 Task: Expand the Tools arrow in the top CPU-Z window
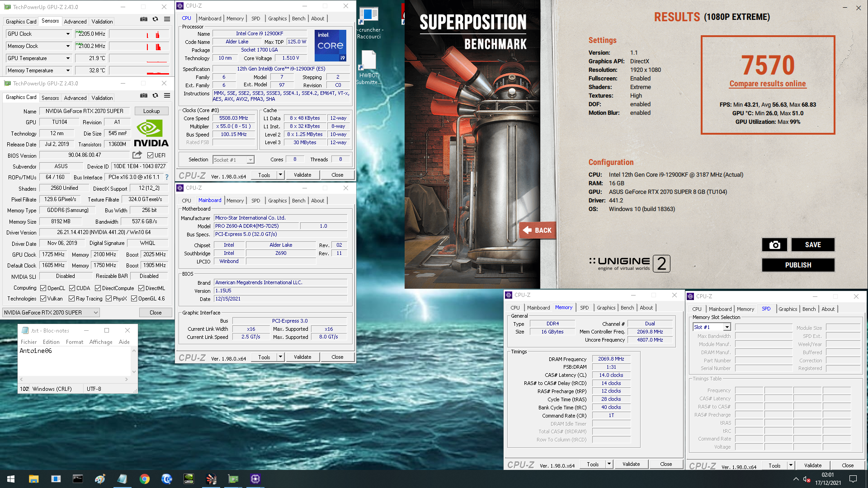pyautogui.click(x=280, y=175)
